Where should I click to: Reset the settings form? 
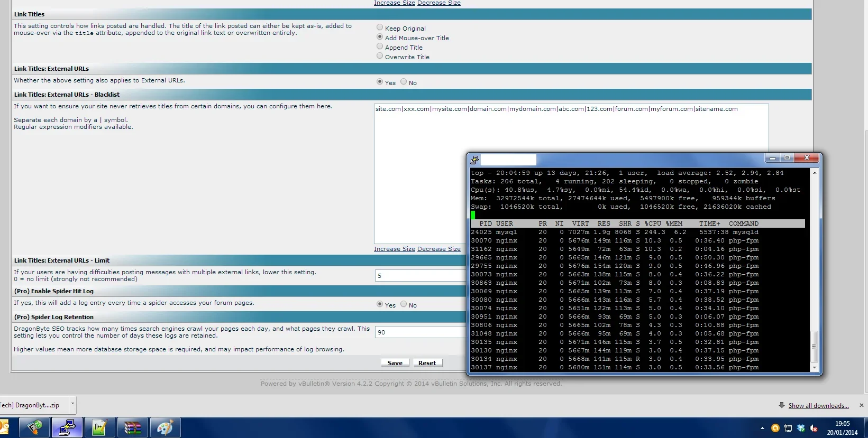point(427,363)
